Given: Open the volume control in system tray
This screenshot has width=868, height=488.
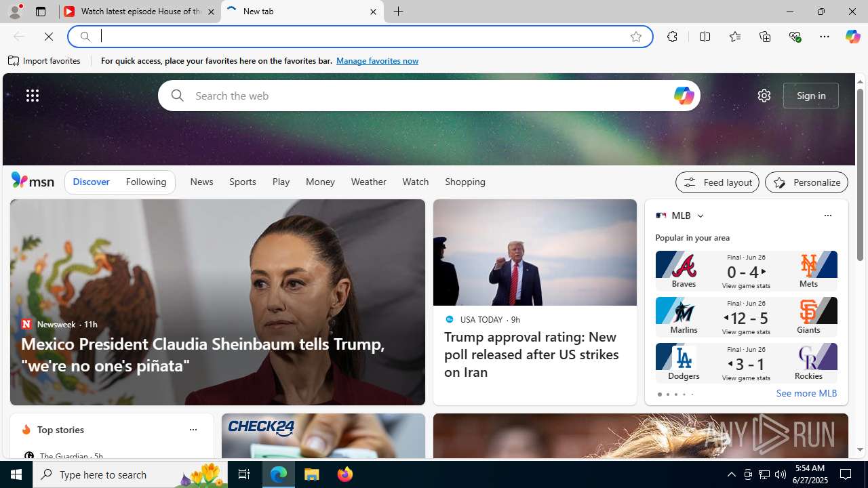Looking at the screenshot, I should tap(781, 474).
